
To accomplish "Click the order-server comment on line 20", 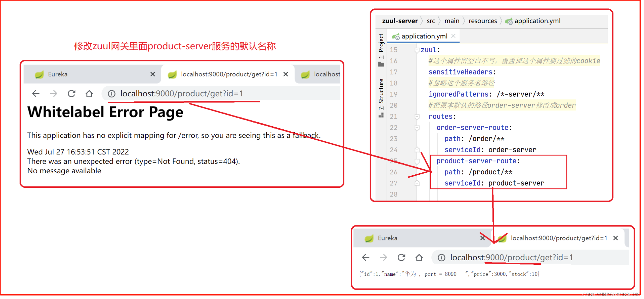I will [502, 105].
